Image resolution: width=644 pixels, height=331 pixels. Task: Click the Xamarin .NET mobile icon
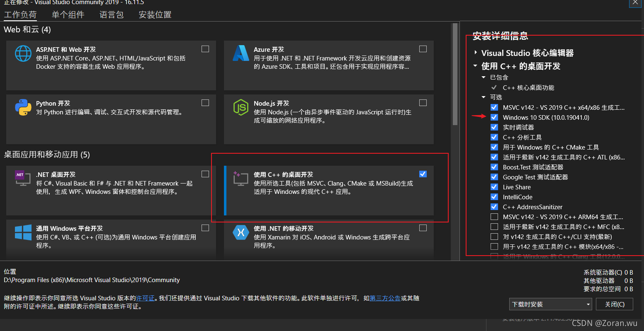point(241,232)
